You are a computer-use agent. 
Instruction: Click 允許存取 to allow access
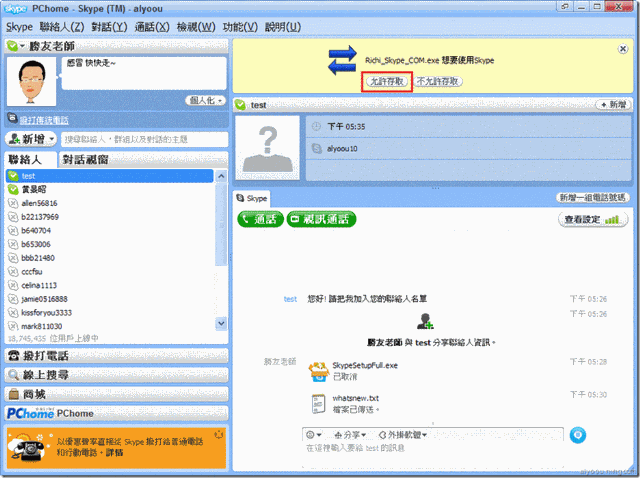[387, 81]
